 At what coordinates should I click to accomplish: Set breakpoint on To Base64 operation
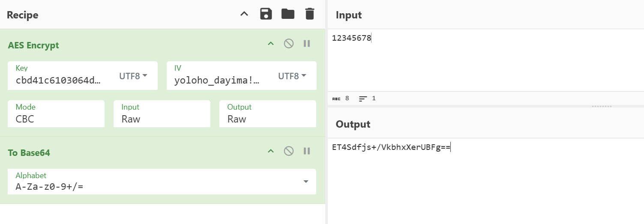pyautogui.click(x=307, y=151)
